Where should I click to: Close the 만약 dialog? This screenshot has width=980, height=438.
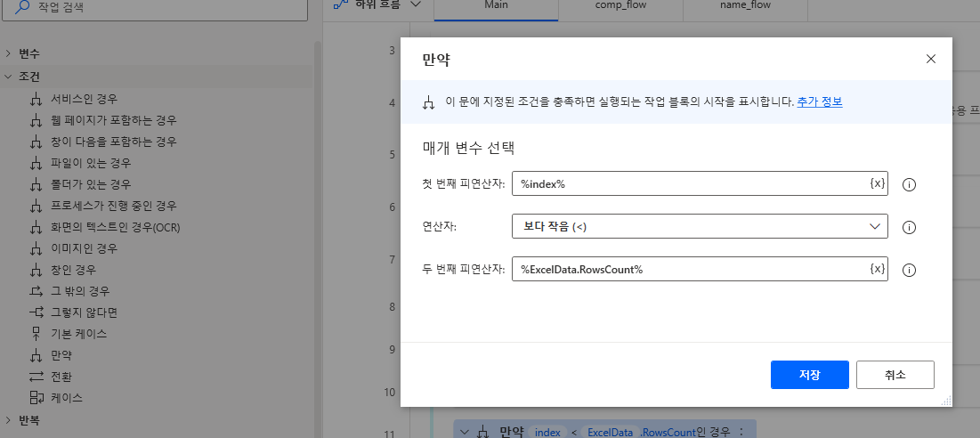[931, 59]
